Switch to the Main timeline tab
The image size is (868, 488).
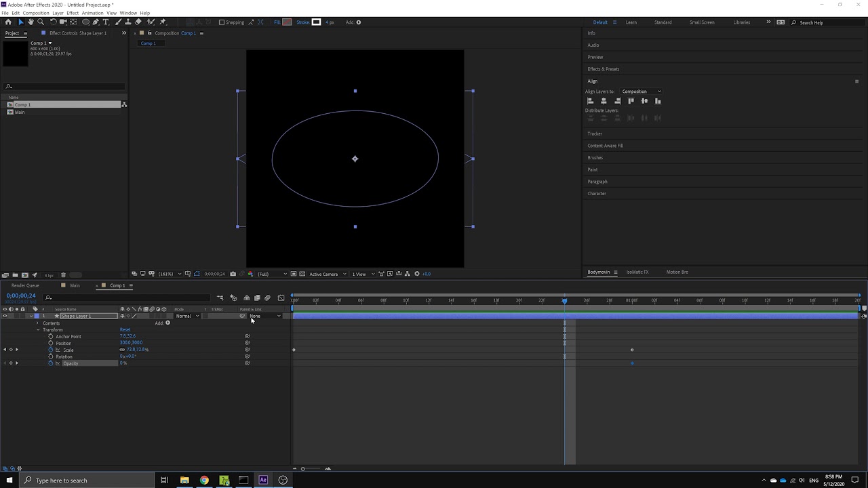click(x=75, y=285)
